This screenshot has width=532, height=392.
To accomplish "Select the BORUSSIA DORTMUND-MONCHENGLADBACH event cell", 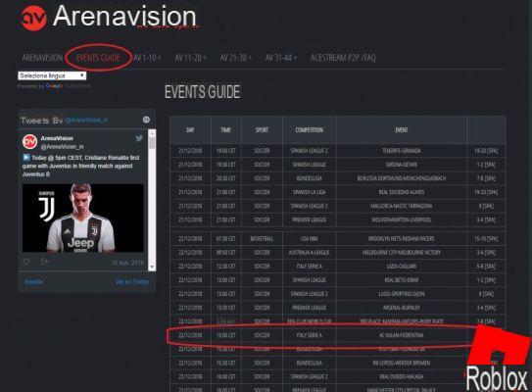I will [x=402, y=178].
